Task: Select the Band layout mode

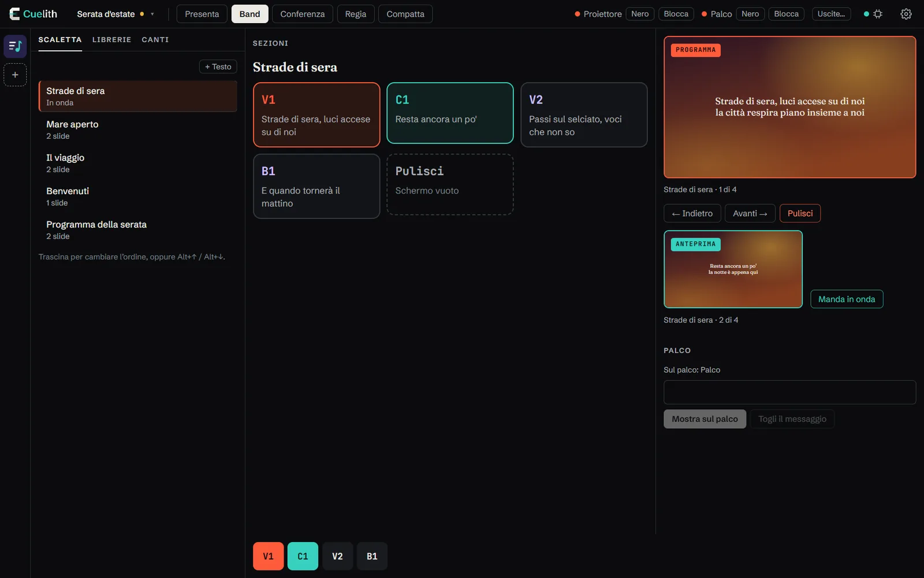Action: pyautogui.click(x=250, y=14)
